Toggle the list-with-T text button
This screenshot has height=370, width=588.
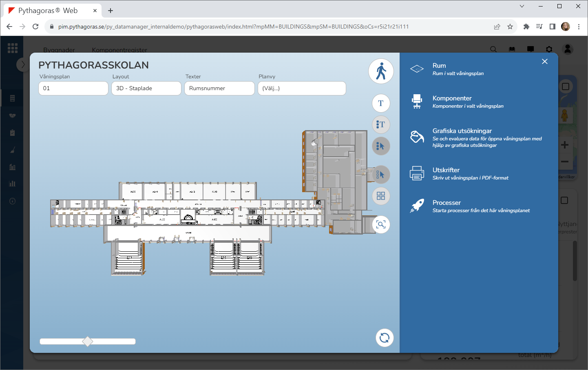coord(381,124)
